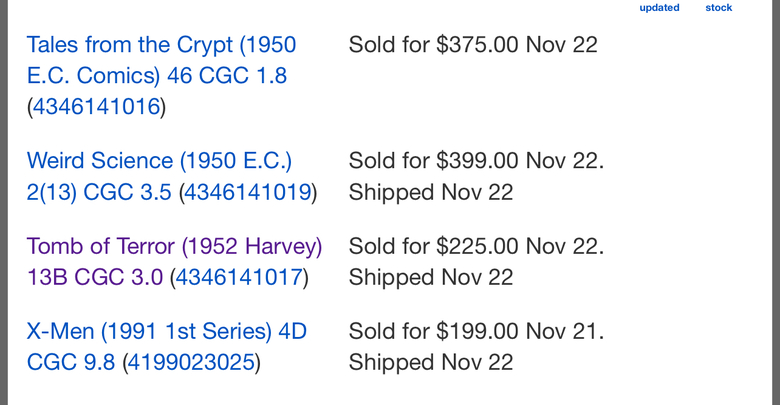
Task: Open Tales from the Crypt 46 CGC 1.8 listing
Action: click(161, 60)
